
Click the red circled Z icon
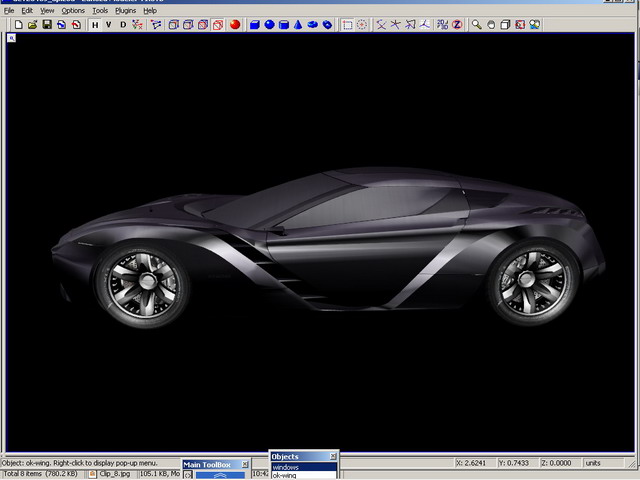(457, 24)
